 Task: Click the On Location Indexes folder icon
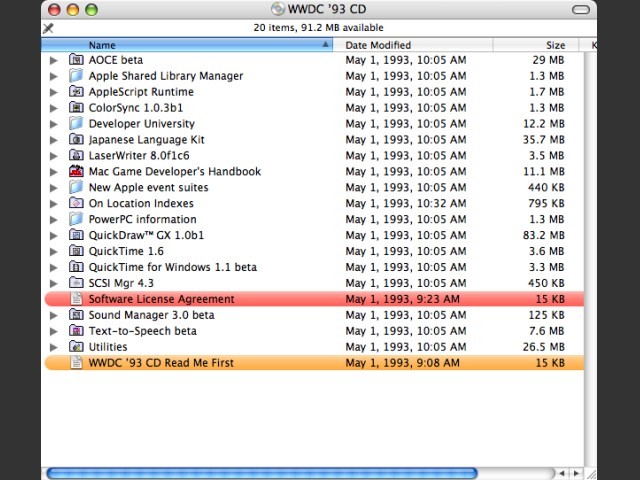76,203
